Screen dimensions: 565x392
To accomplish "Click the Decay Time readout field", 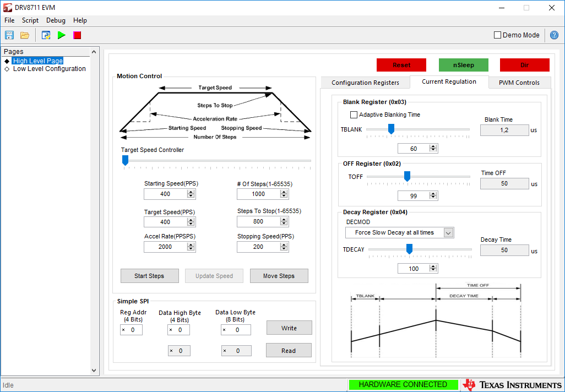I will click(x=504, y=250).
